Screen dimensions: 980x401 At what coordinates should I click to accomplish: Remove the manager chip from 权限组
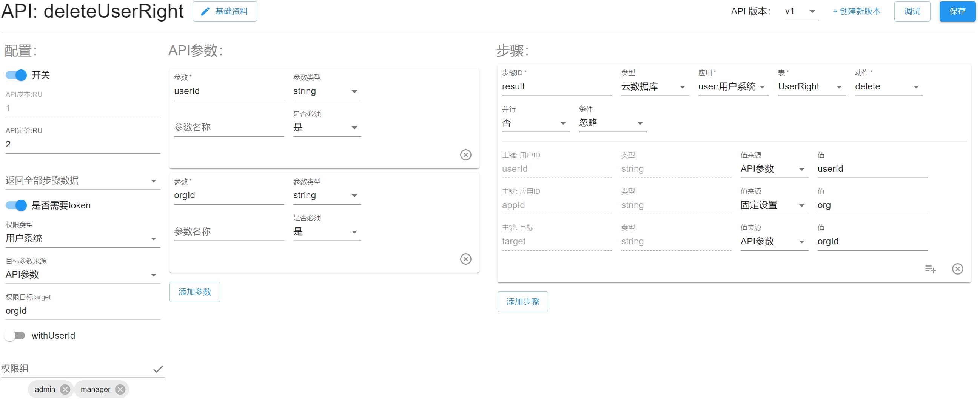click(120, 389)
